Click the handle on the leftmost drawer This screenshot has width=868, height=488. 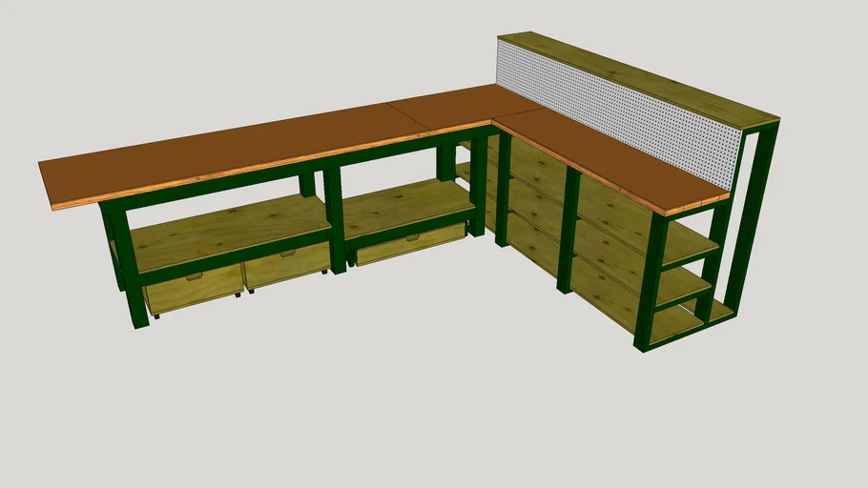tap(194, 277)
